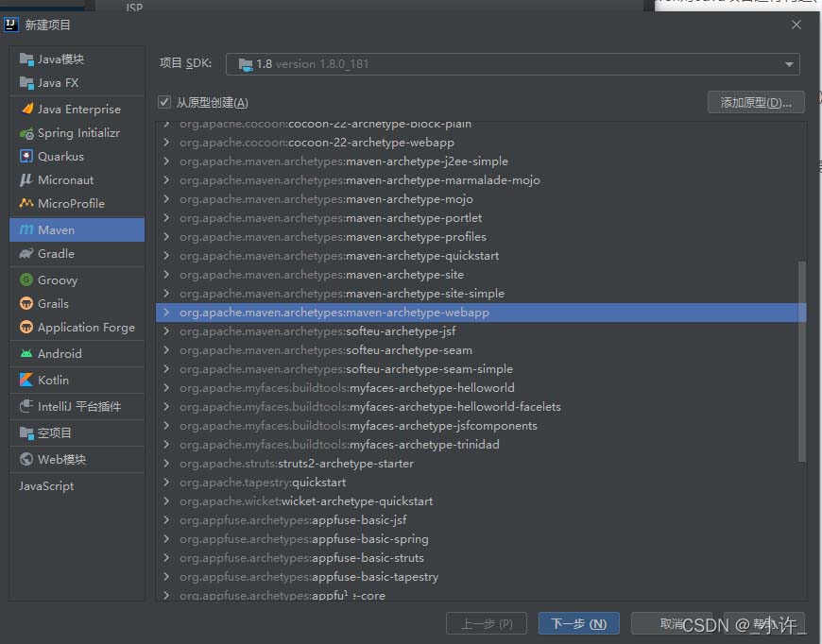
Task: Click the SDK folder icon in combo box
Action: [x=246, y=64]
